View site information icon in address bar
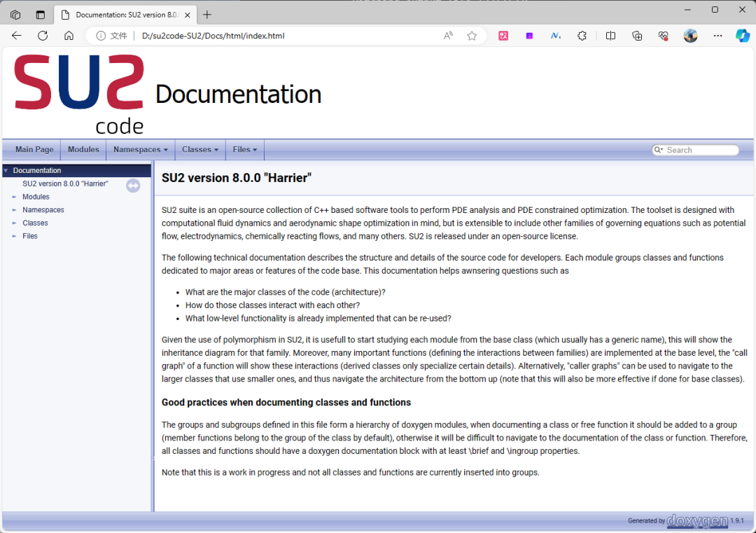 click(100, 36)
